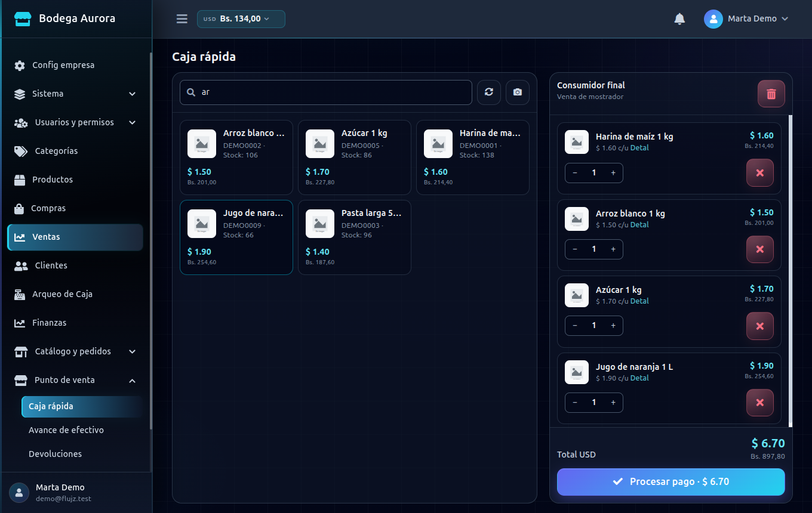Expand the Catálogo y pedidos chevron
This screenshot has width=812, height=513.
pyautogui.click(x=133, y=352)
